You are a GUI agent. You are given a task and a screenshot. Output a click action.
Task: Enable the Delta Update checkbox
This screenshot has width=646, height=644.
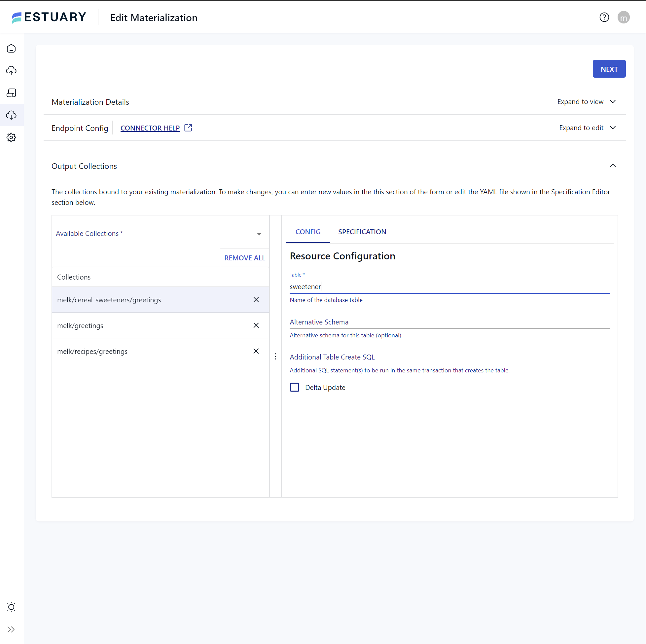point(295,387)
